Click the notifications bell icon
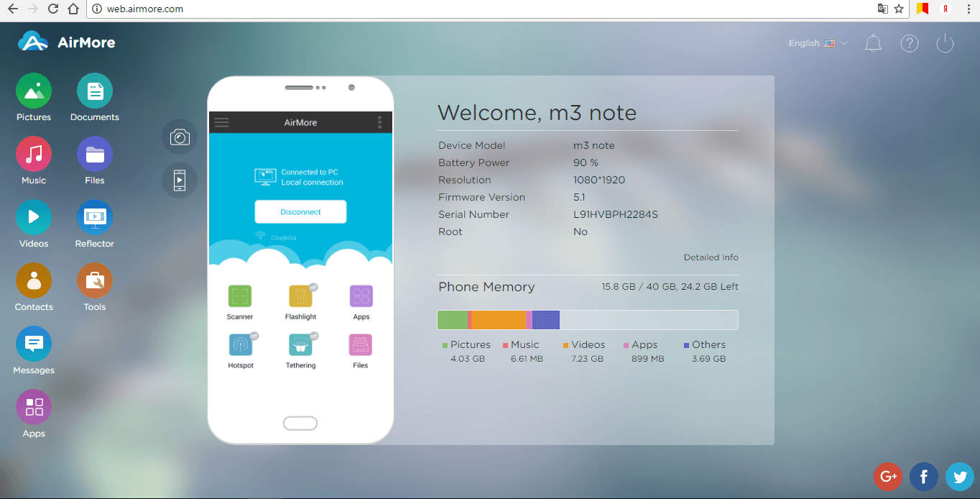 click(x=873, y=43)
